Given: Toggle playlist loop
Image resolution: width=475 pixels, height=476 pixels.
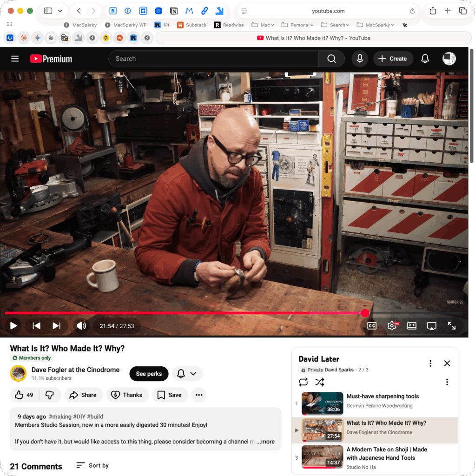Looking at the screenshot, I should [303, 382].
